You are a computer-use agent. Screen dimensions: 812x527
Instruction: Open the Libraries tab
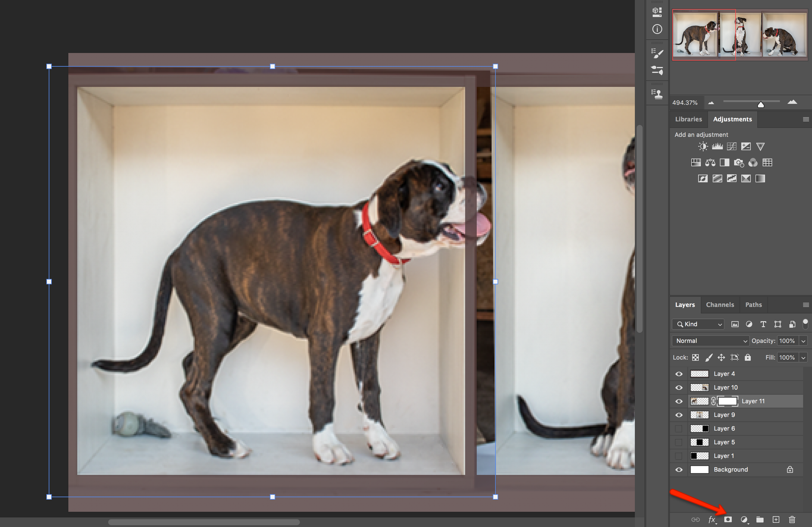click(689, 119)
